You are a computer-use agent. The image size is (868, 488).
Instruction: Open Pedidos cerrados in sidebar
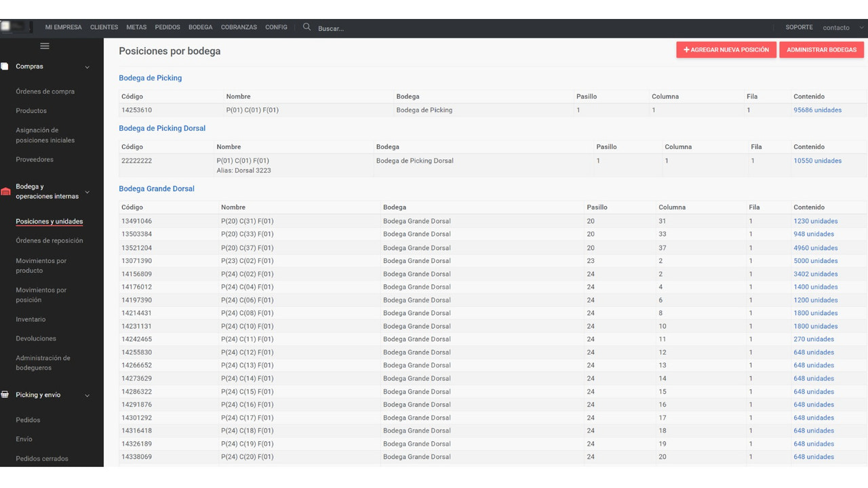point(42,459)
